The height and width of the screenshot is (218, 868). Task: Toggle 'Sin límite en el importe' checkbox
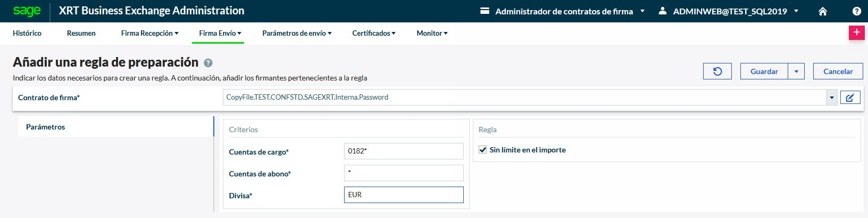point(483,150)
